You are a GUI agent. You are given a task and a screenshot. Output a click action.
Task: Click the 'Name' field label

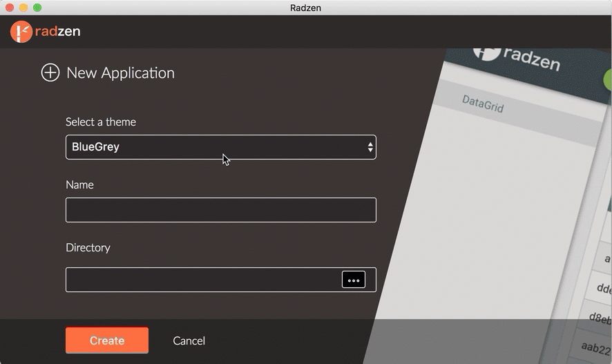pyautogui.click(x=79, y=184)
